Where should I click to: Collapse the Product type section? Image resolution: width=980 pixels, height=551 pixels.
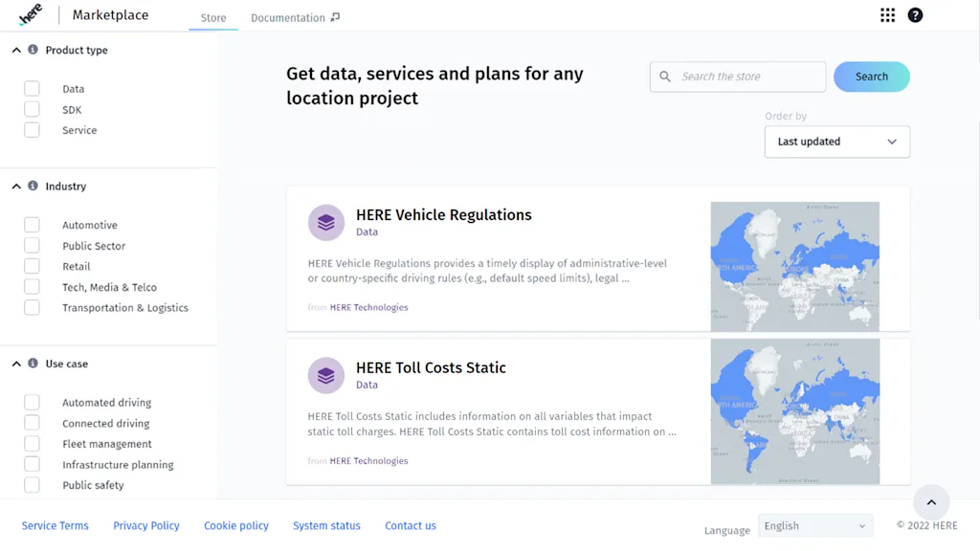(x=16, y=50)
